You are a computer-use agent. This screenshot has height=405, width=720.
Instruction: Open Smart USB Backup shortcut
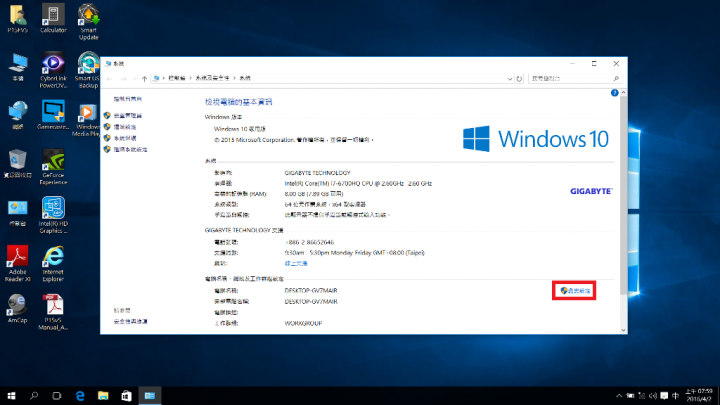[x=88, y=70]
